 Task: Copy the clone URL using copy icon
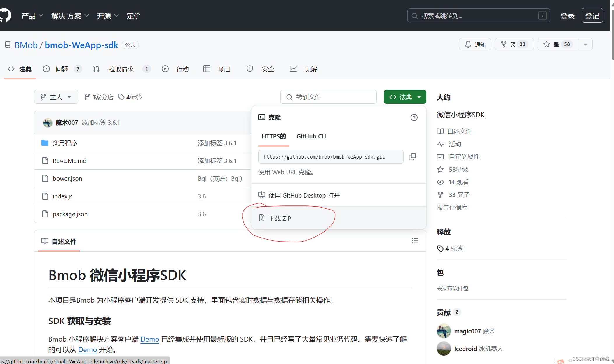pos(412,157)
